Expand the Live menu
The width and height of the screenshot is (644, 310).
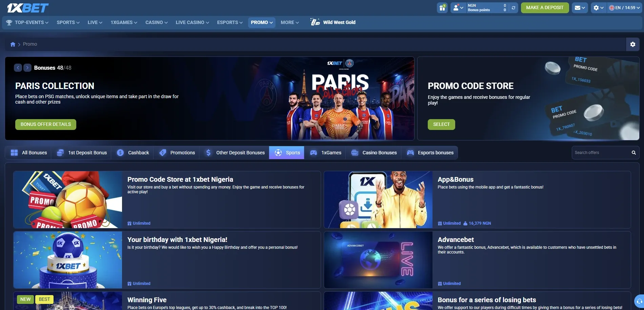(x=95, y=22)
